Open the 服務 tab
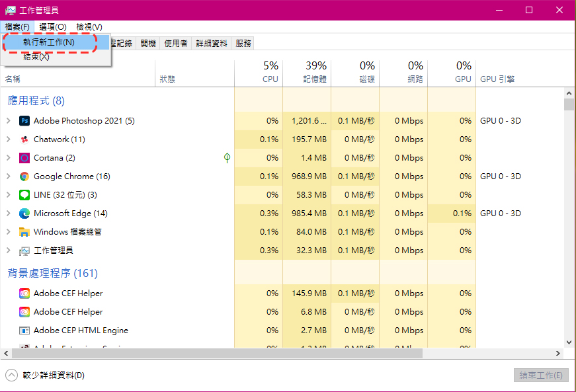This screenshot has height=392, width=576. click(243, 43)
